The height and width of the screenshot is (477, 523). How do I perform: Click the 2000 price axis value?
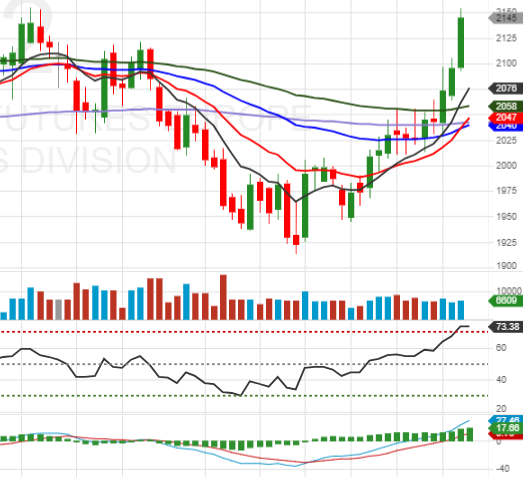[x=506, y=165]
